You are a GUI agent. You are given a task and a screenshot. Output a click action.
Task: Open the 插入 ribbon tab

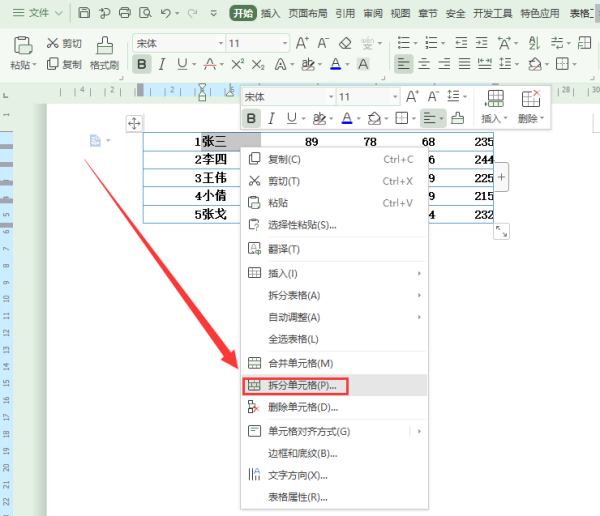coord(270,13)
